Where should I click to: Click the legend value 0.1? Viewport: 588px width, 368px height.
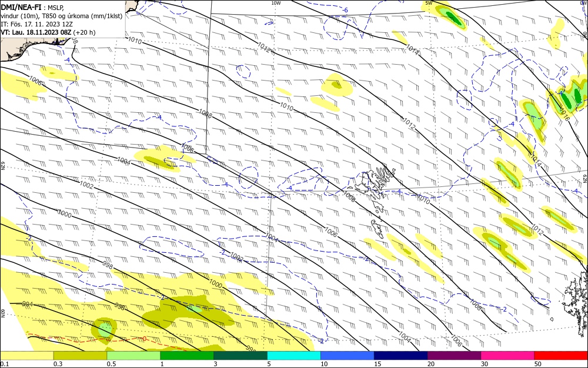click(5, 364)
